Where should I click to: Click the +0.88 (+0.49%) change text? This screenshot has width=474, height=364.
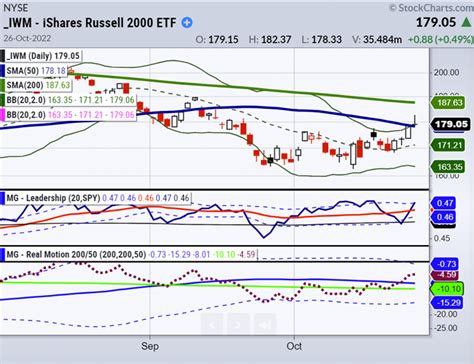pos(441,39)
